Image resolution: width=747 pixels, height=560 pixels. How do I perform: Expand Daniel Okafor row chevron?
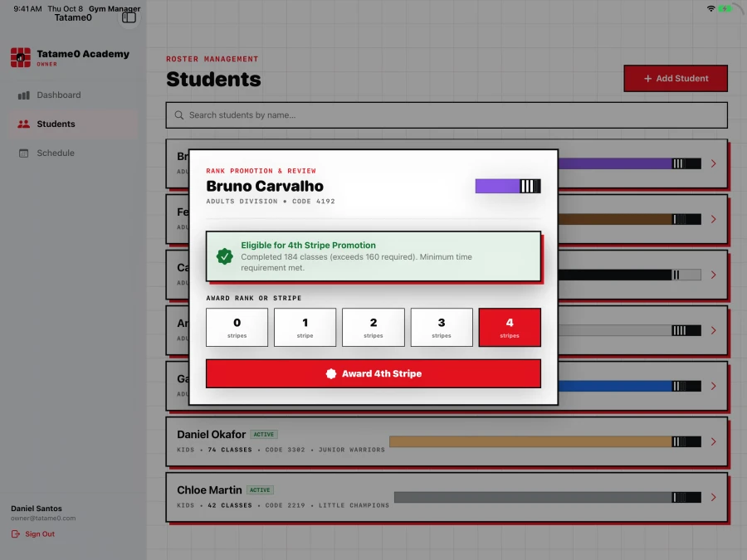pos(713,442)
